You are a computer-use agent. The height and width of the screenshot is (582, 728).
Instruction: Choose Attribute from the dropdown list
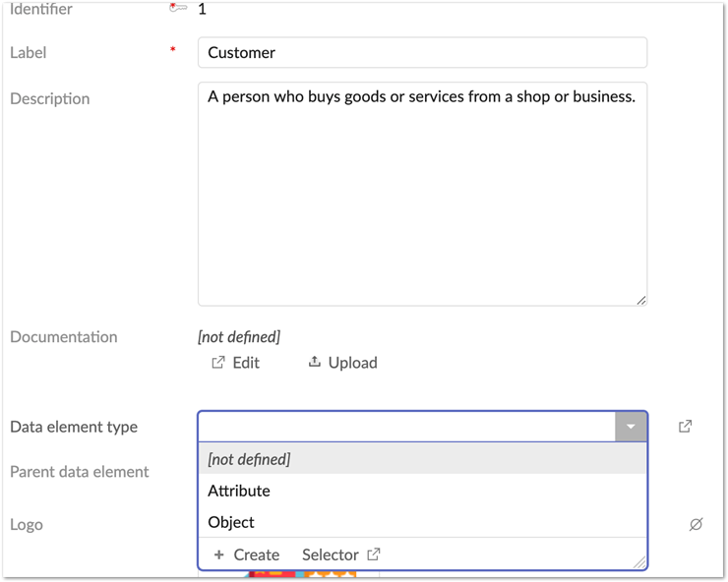point(239,491)
